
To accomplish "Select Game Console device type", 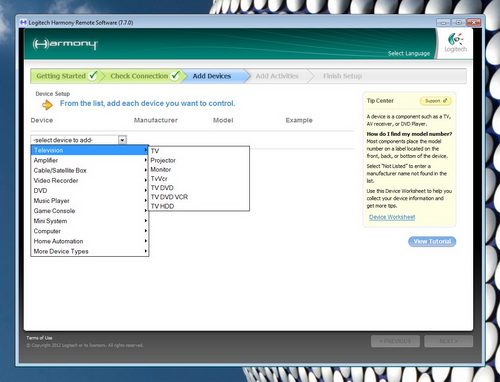I will (90, 211).
